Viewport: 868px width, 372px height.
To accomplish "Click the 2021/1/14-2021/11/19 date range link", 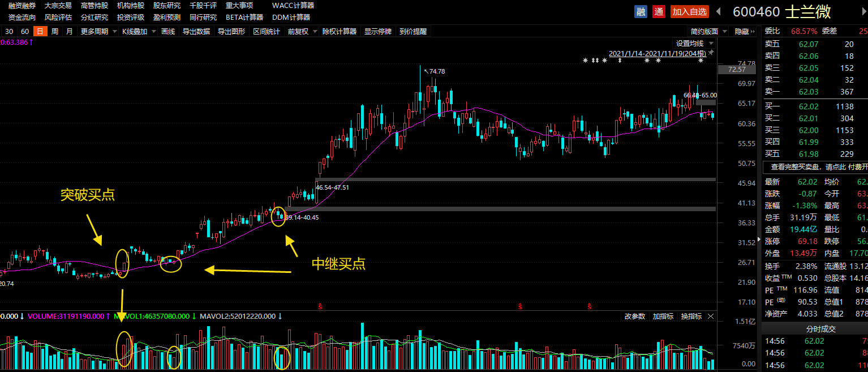I will click(x=657, y=53).
